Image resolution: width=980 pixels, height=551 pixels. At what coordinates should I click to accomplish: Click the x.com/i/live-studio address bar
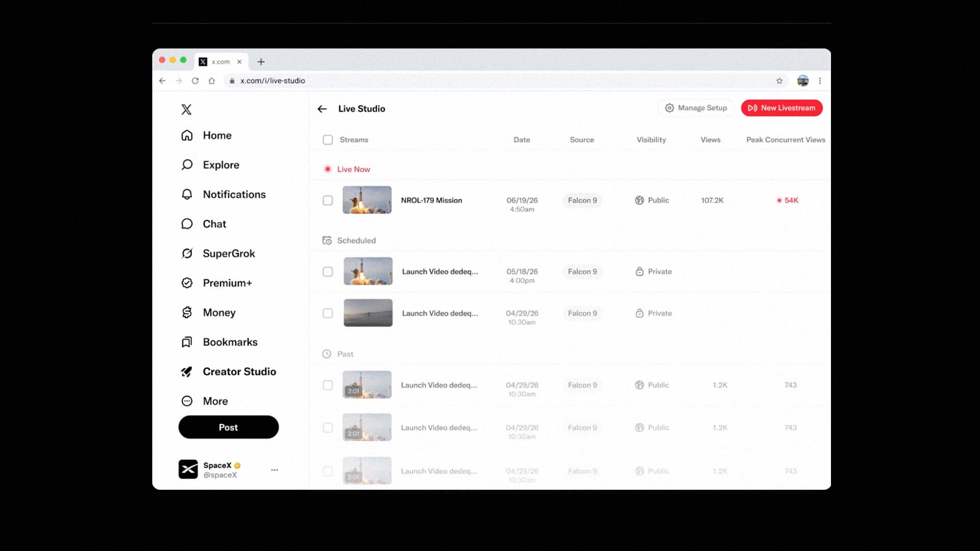505,81
